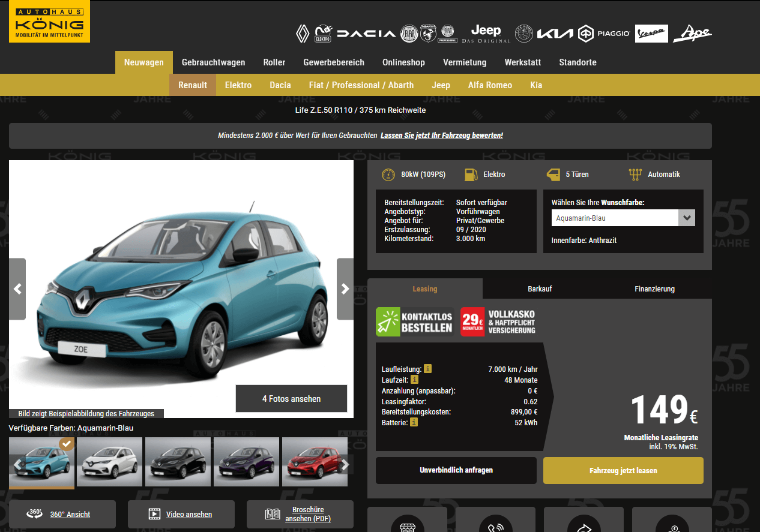The width and height of the screenshot is (760, 532).
Task: Select Jeep in the submenu
Action: pos(441,85)
